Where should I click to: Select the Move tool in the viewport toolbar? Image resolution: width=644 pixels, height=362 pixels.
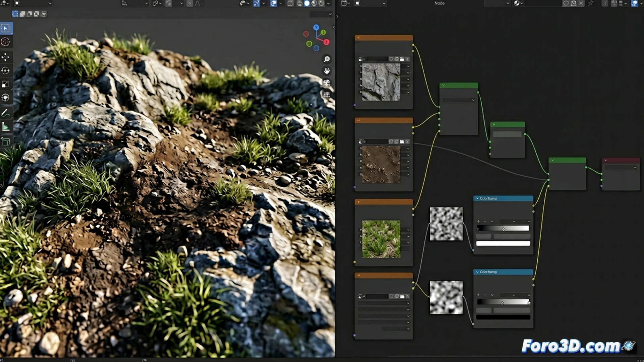pyautogui.click(x=6, y=57)
